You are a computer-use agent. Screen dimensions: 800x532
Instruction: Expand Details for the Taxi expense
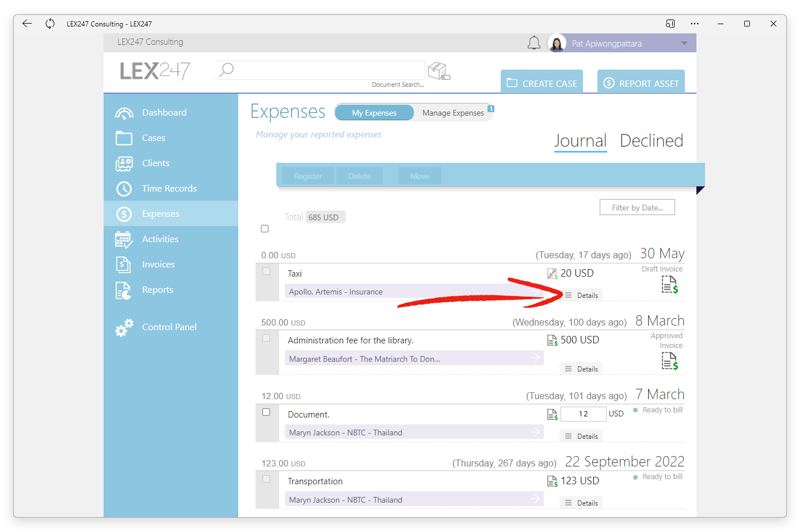click(581, 295)
